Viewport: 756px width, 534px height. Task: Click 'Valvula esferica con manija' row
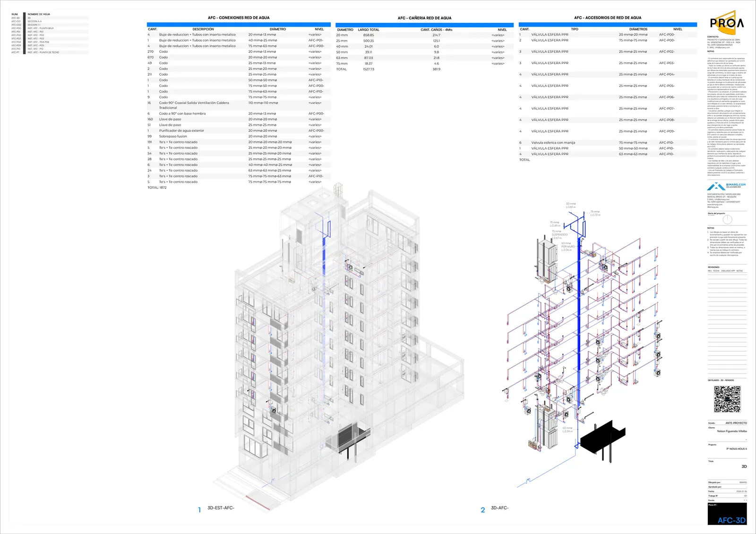pos(608,142)
